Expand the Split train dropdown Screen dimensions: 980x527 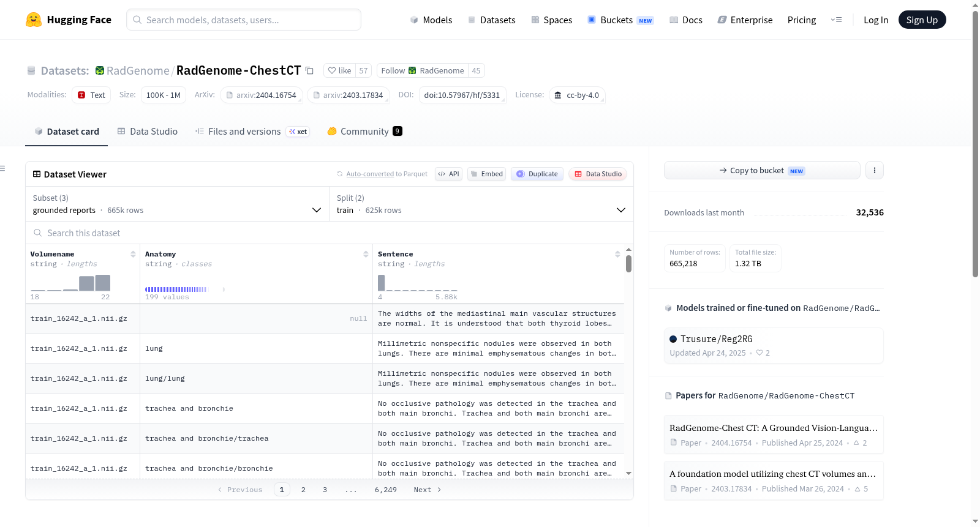[481, 204]
